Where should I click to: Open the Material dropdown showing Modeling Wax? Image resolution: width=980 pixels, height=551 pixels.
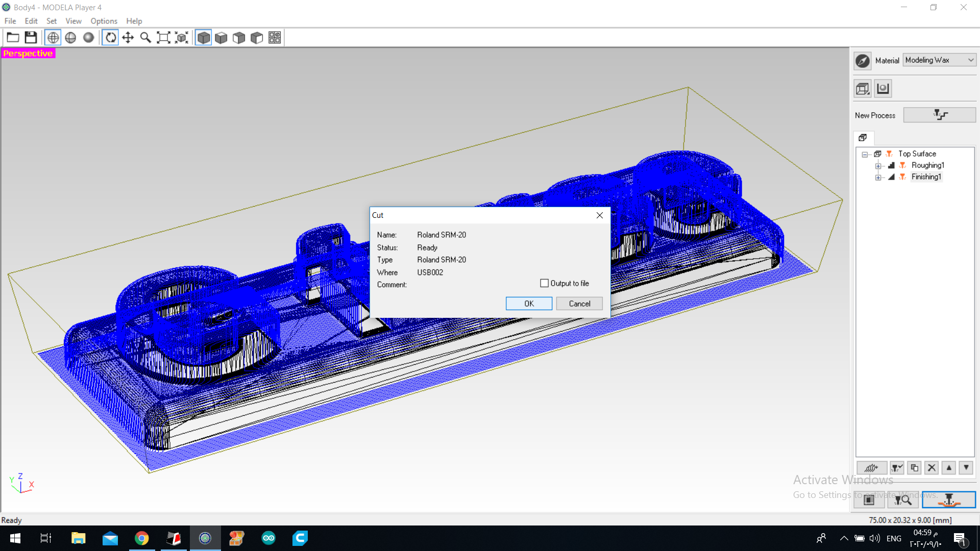point(939,60)
